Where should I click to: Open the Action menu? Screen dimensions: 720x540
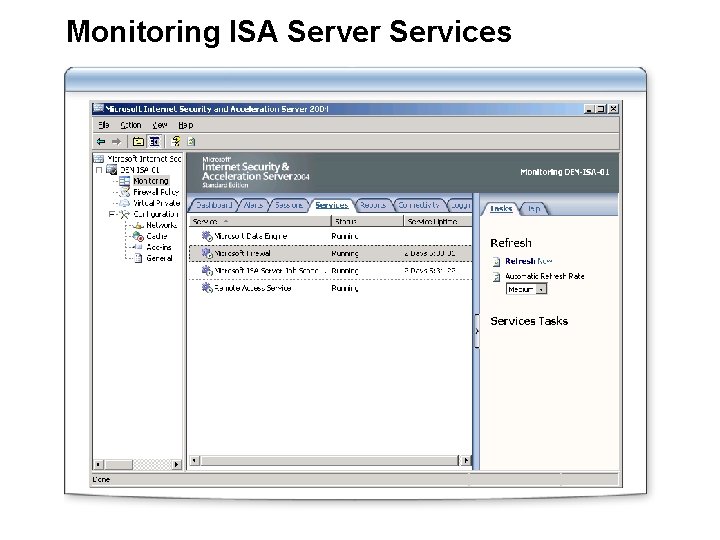130,125
